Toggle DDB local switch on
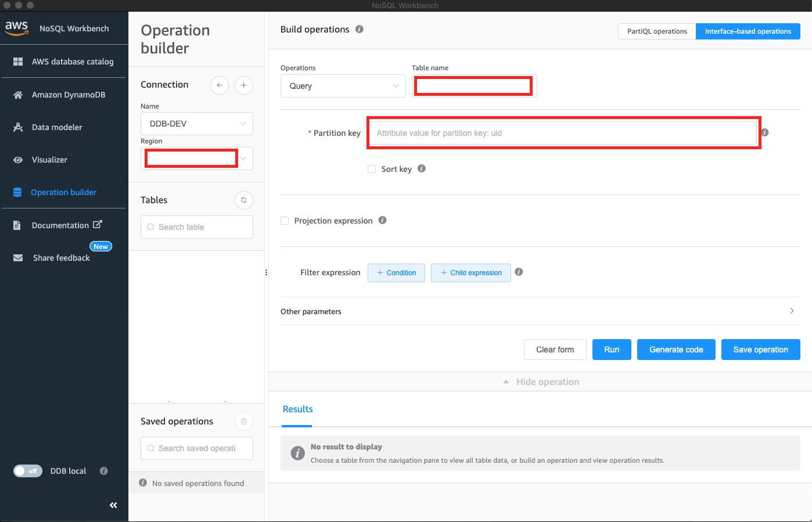812x522 pixels. point(28,471)
